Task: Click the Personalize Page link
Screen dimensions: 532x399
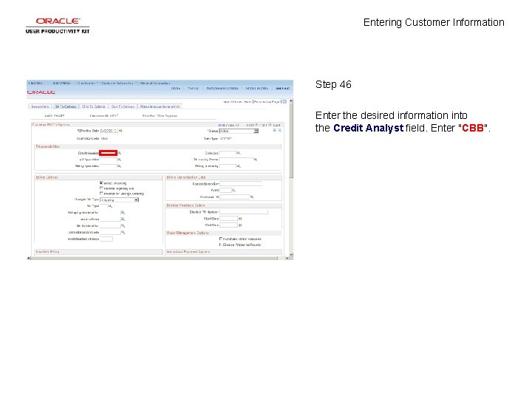Action: 267,102
